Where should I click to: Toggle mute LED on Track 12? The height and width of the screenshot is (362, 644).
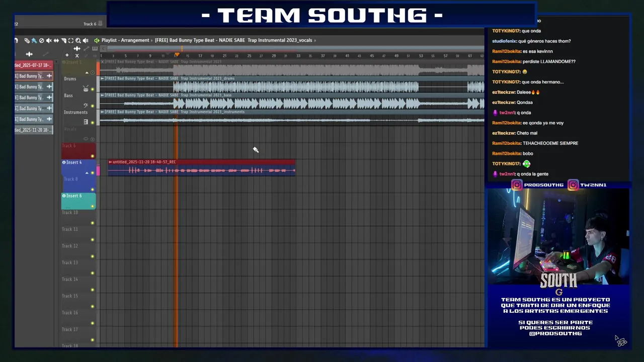(93, 256)
